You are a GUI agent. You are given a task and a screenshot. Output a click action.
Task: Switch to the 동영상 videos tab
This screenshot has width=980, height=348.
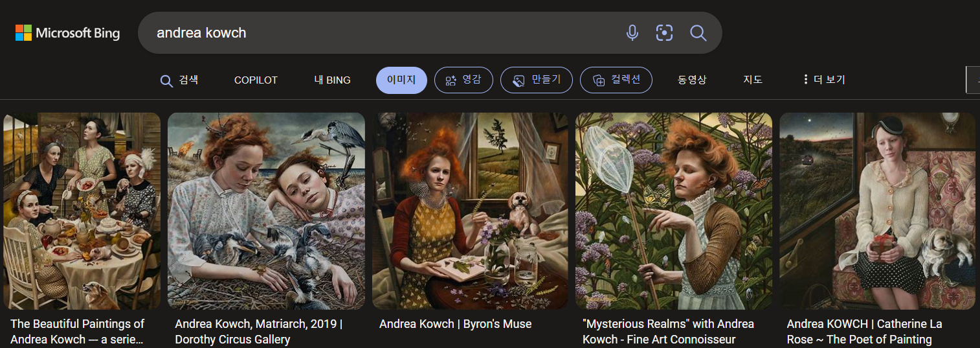(692, 80)
